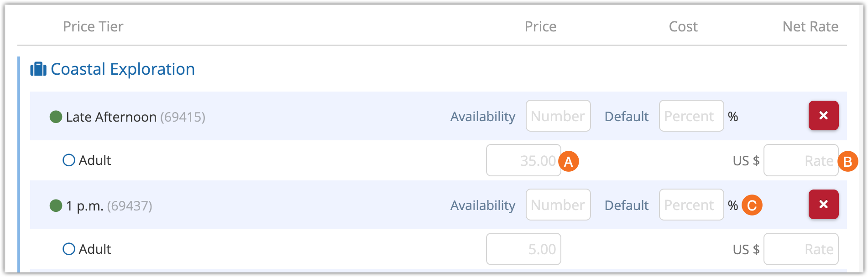Image resolution: width=868 pixels, height=277 pixels.
Task: Focus Default Percent field for 1 p.m.
Action: pos(691,205)
